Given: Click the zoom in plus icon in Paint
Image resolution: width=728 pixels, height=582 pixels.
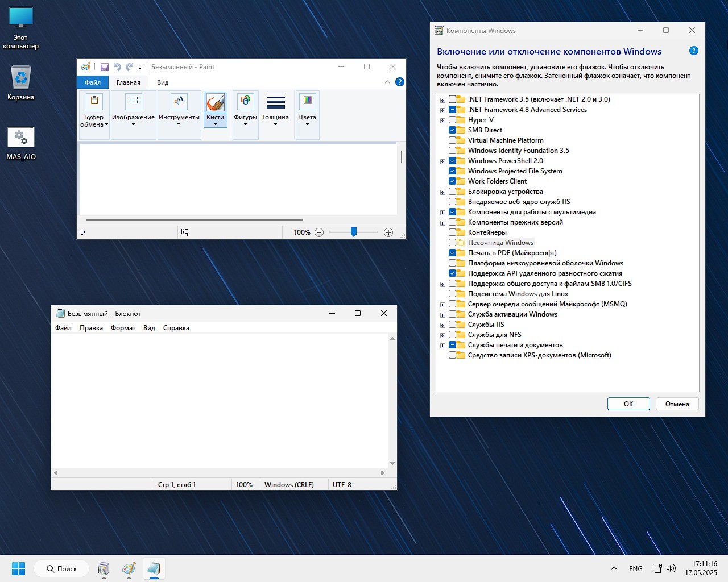Looking at the screenshot, I should [388, 232].
